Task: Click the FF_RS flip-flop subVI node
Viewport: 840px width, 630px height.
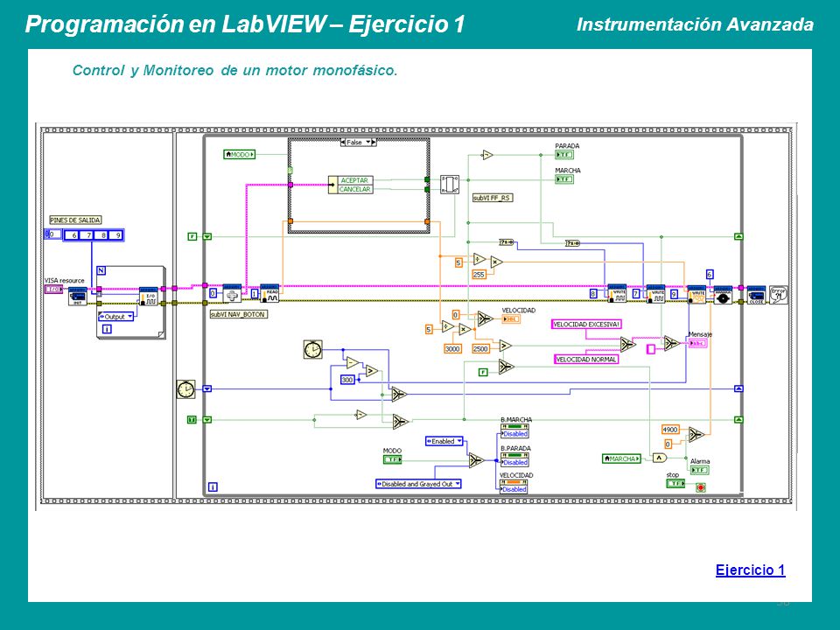Action: [x=450, y=185]
